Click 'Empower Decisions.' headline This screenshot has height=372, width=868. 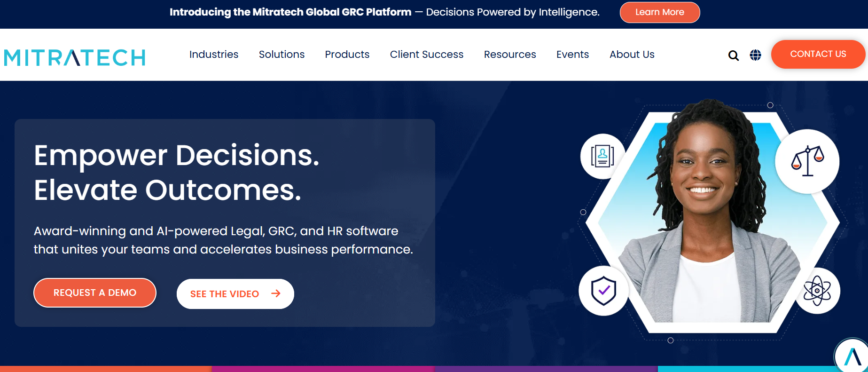(x=177, y=155)
